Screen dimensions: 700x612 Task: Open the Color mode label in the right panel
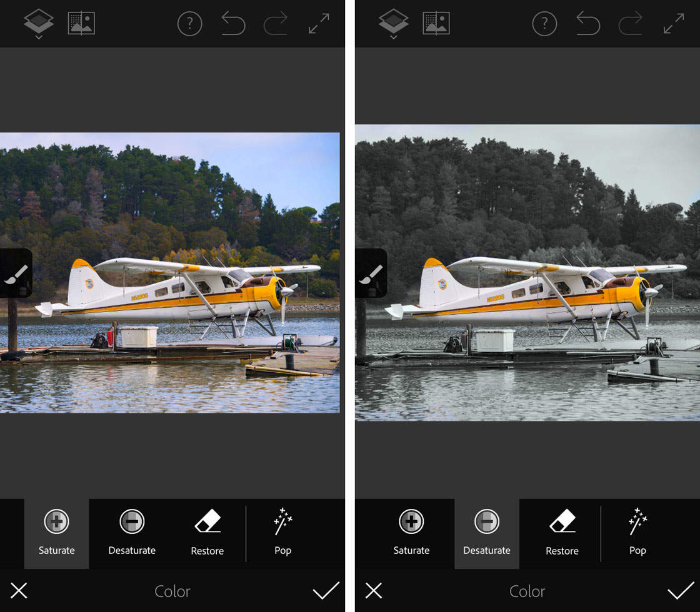pyautogui.click(x=527, y=591)
